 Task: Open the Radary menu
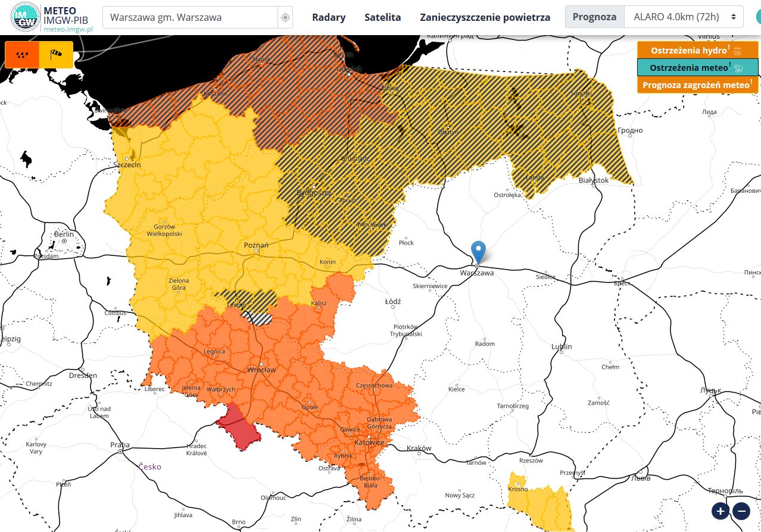click(x=329, y=17)
